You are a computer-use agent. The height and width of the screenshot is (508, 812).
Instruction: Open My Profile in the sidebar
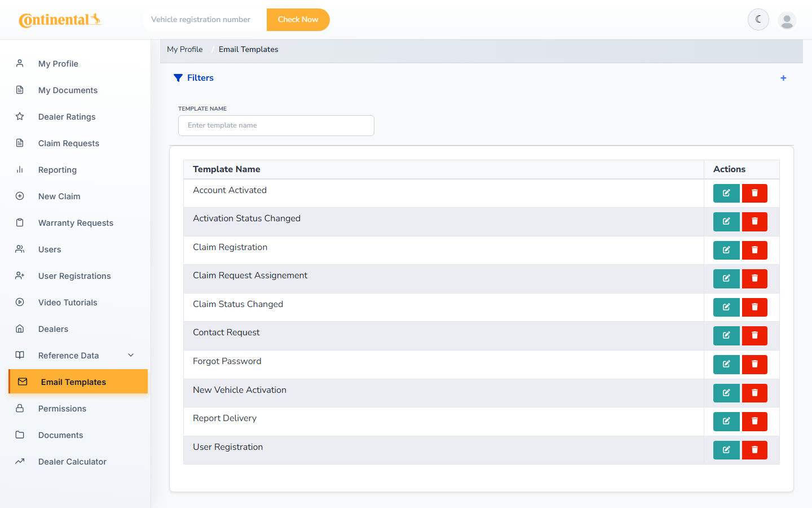[x=76, y=64]
